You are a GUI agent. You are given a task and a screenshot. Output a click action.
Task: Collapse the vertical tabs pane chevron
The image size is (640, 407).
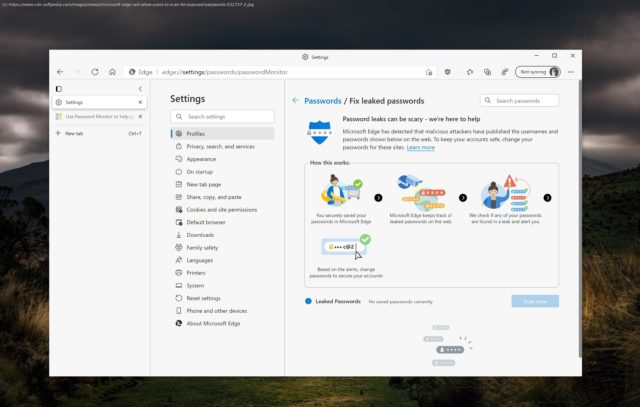click(x=140, y=89)
